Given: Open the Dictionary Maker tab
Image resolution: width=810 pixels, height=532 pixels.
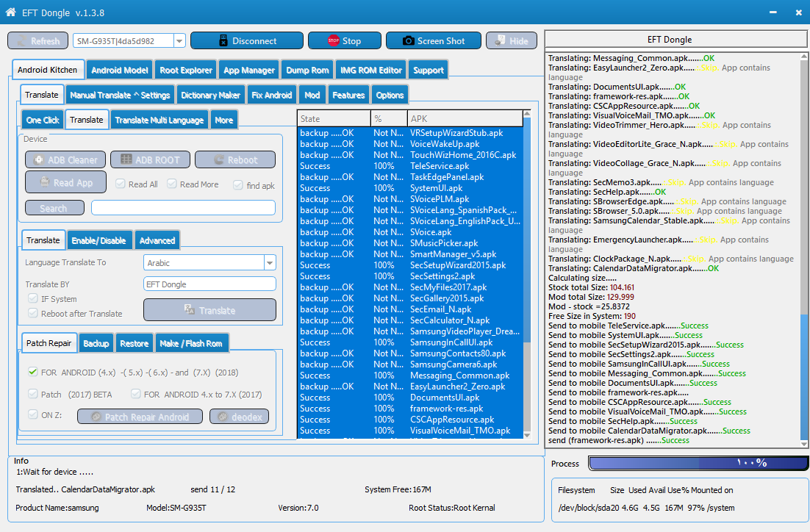Looking at the screenshot, I should [x=210, y=95].
